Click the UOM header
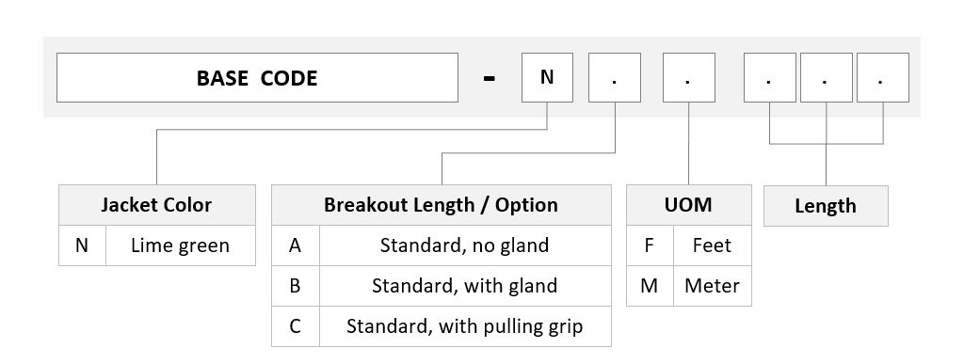This screenshot has width=980, height=364. 689,205
